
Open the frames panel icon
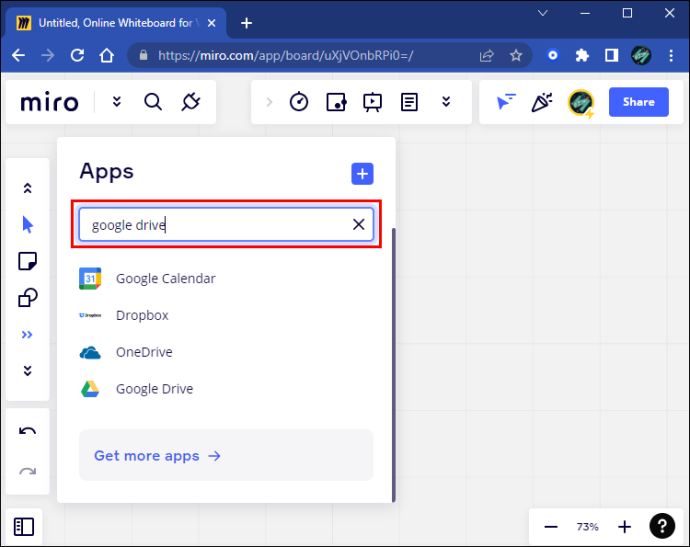(336, 102)
